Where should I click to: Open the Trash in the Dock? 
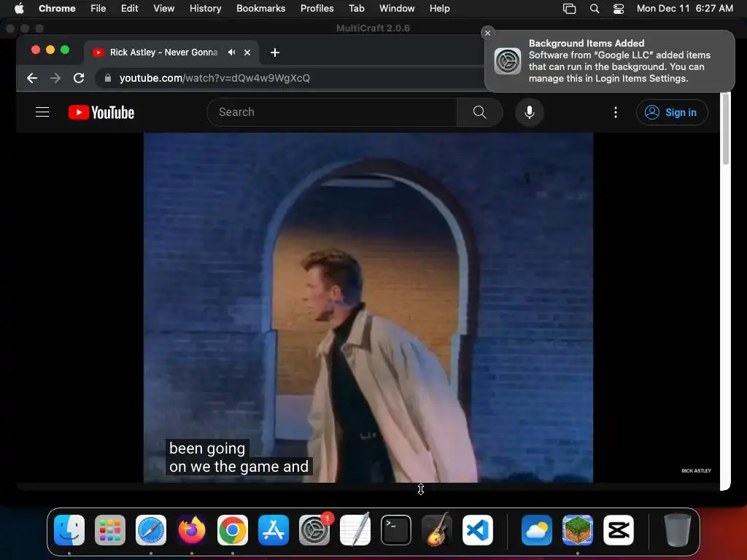pyautogui.click(x=678, y=530)
